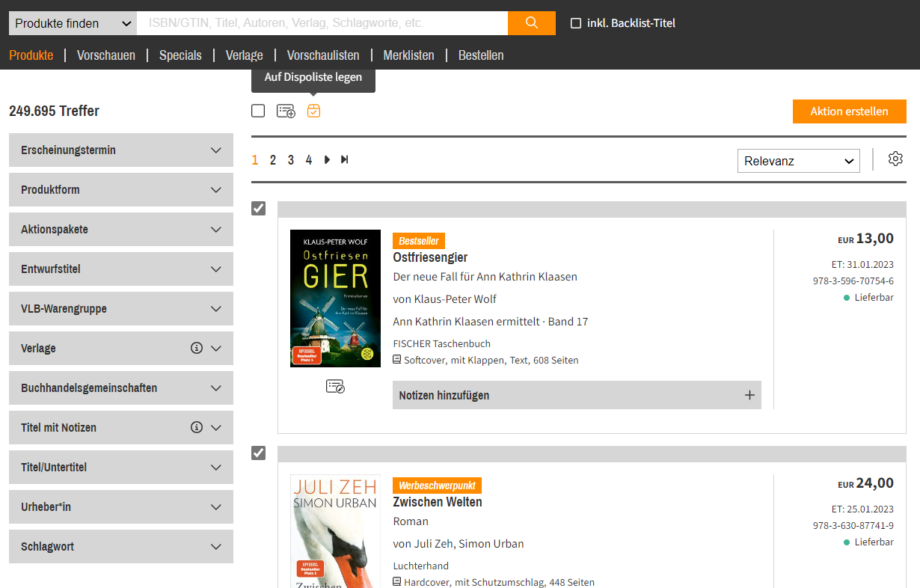The width and height of the screenshot is (920, 588).
Task: Go to next results page arrow
Action: [x=327, y=159]
